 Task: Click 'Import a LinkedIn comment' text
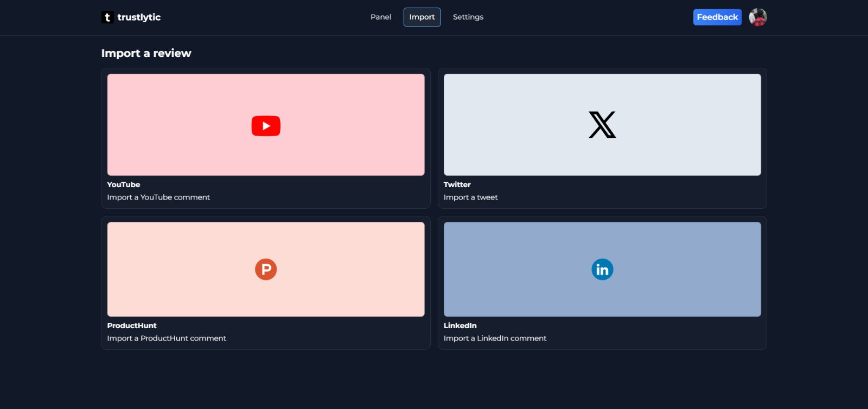(495, 338)
